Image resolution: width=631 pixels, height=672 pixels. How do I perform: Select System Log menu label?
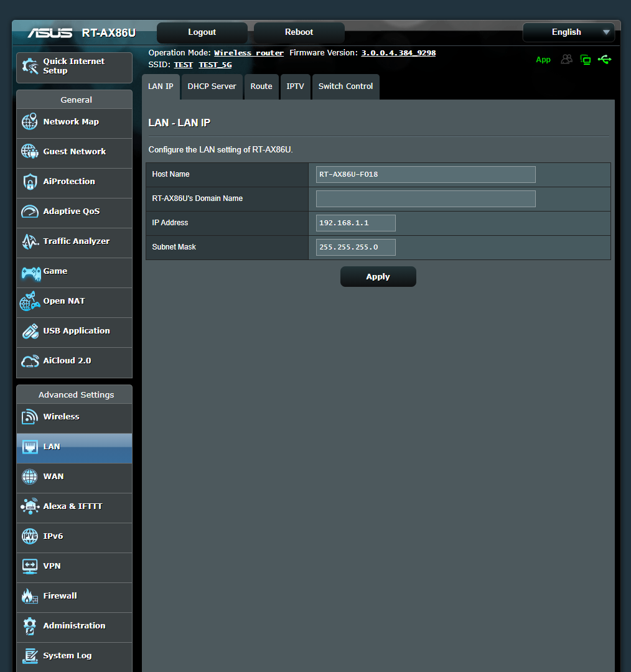pyautogui.click(x=67, y=656)
